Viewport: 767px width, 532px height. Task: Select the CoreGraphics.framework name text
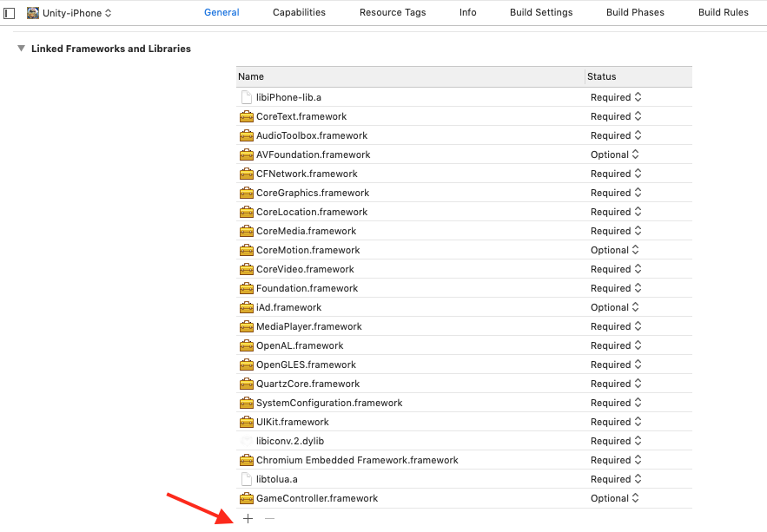point(313,193)
